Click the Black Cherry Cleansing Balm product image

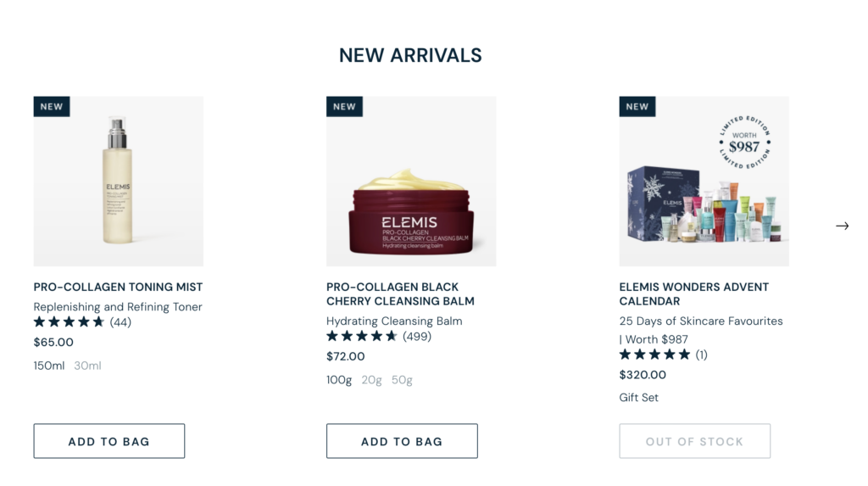pyautogui.click(x=411, y=182)
